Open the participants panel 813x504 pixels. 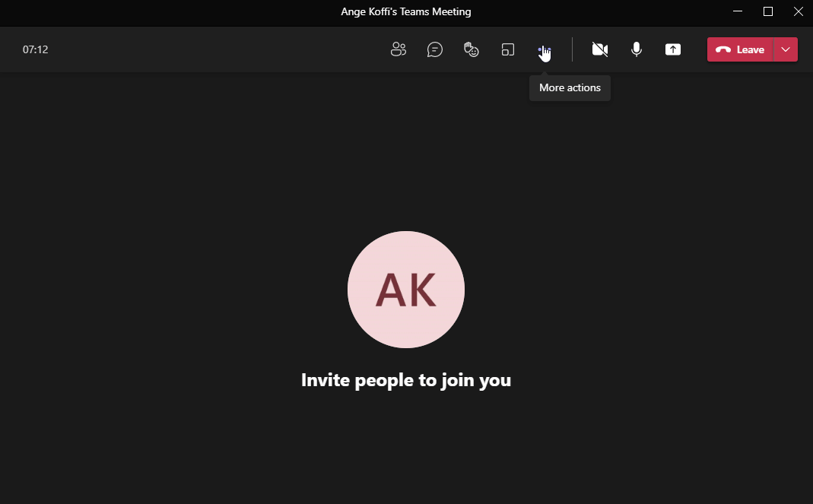tap(399, 49)
